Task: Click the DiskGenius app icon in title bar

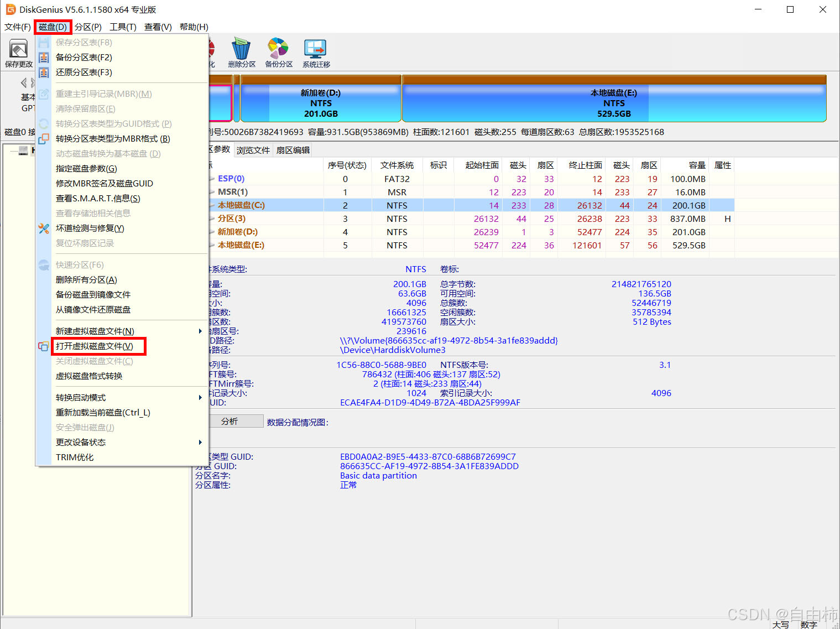Action: click(10, 9)
